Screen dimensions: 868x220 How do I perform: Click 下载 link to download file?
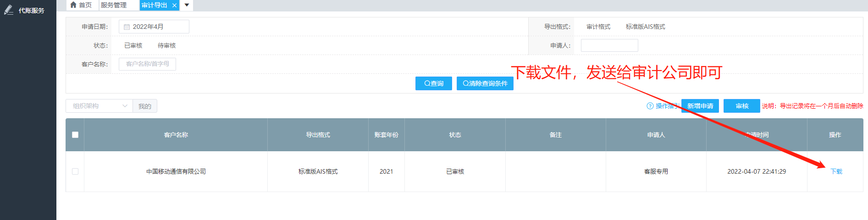[836, 171]
